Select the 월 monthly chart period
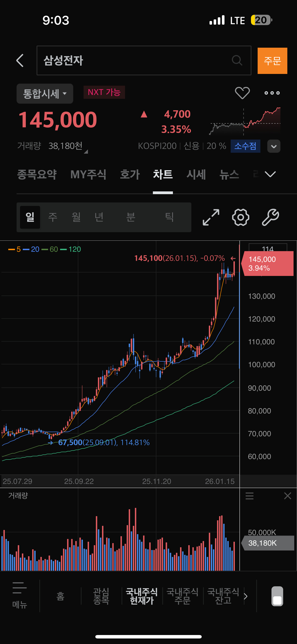 coord(76,217)
